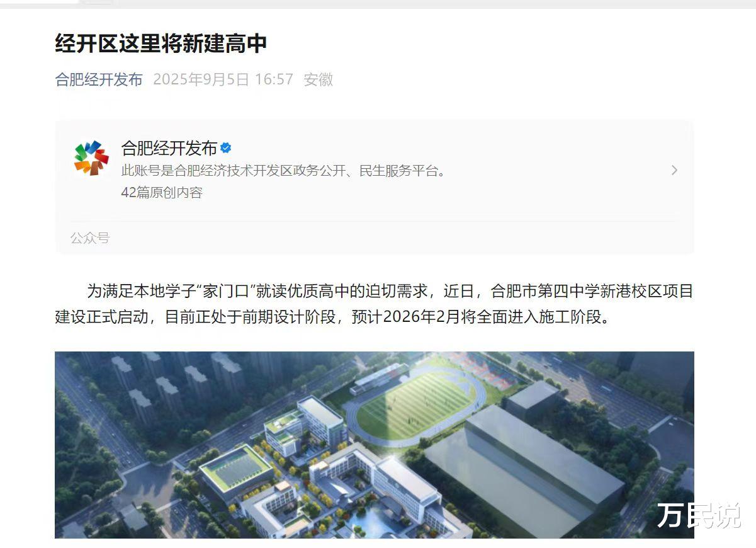Click the high-rise apartment towers in rendering

pyautogui.click(x=176, y=384)
